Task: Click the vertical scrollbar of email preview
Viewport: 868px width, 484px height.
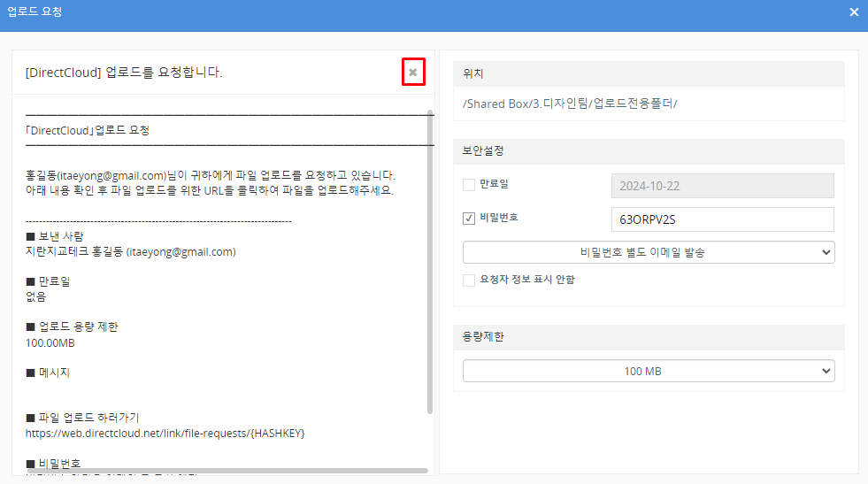Action: tap(430, 262)
